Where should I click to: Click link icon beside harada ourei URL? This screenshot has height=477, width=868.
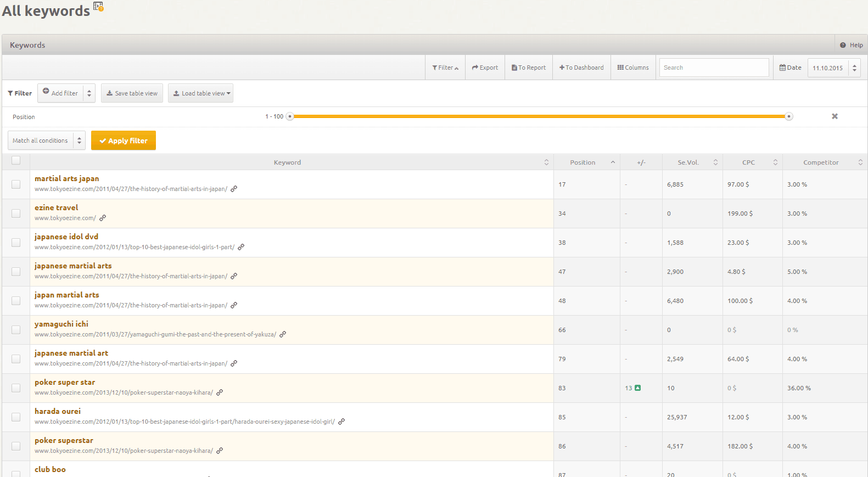(341, 422)
